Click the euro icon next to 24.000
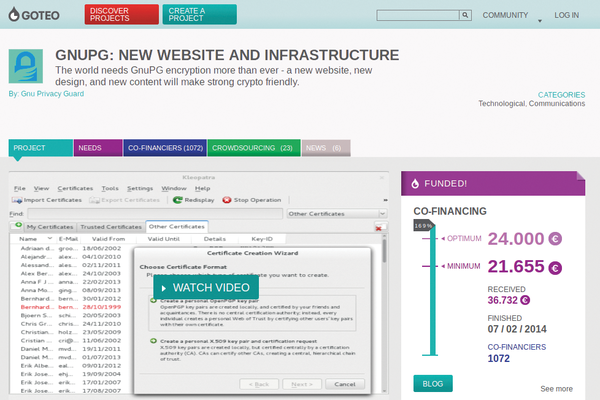600x400 pixels. click(555, 239)
